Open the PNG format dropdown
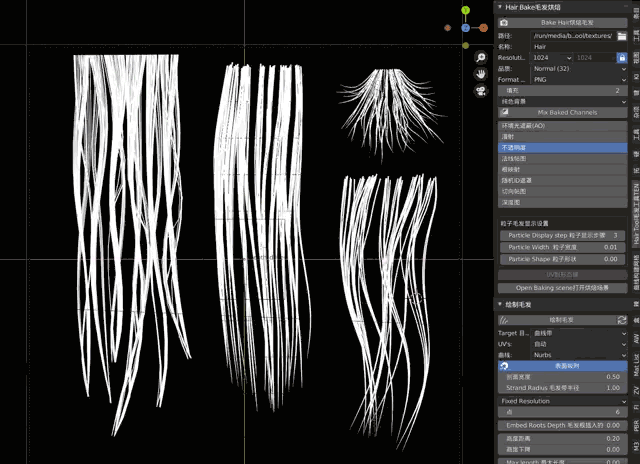640x464 pixels. (579, 80)
